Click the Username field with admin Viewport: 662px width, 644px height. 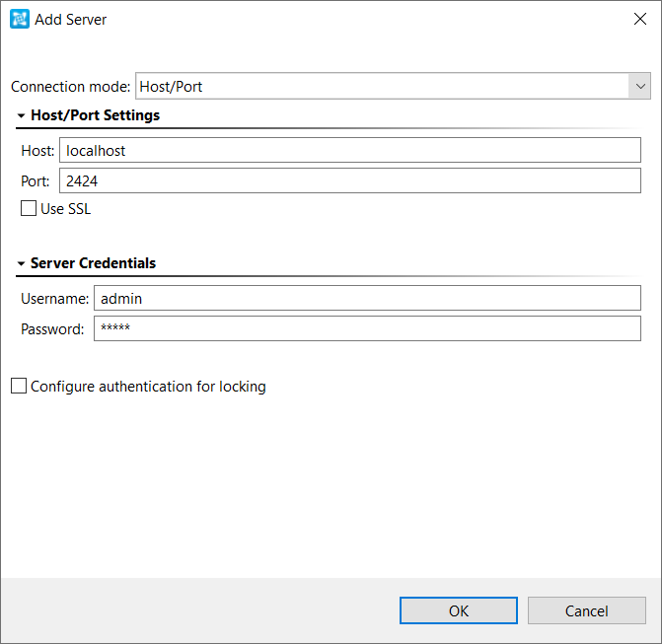(x=367, y=298)
